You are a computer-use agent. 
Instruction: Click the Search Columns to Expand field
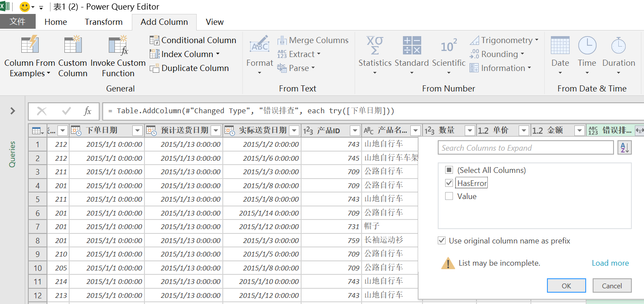click(x=526, y=148)
